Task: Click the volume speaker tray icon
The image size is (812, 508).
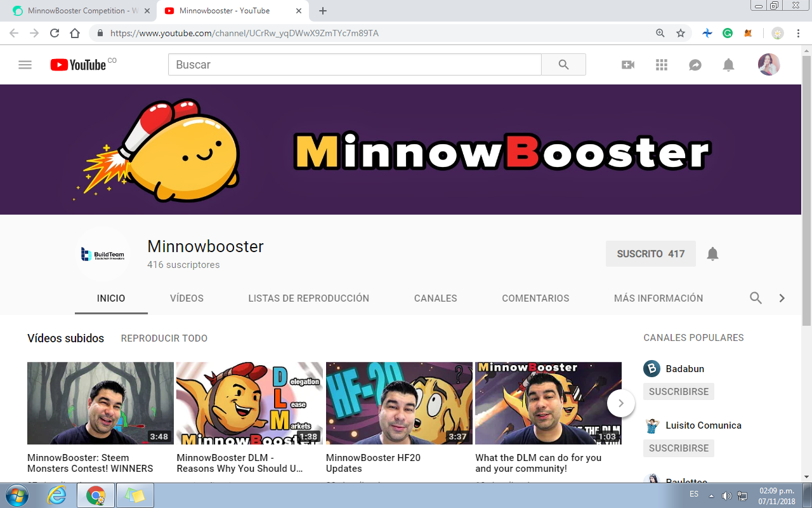Action: pyautogui.click(x=727, y=495)
